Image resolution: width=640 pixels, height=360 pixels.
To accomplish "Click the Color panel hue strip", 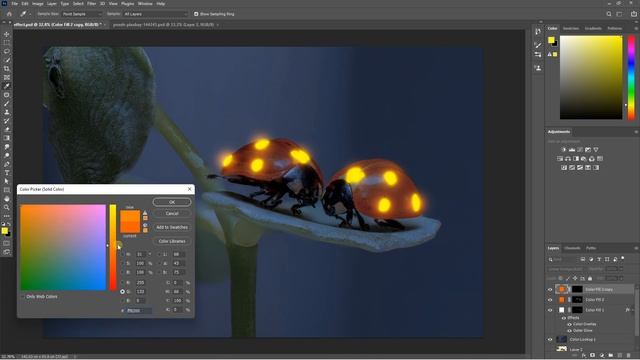I will point(631,78).
